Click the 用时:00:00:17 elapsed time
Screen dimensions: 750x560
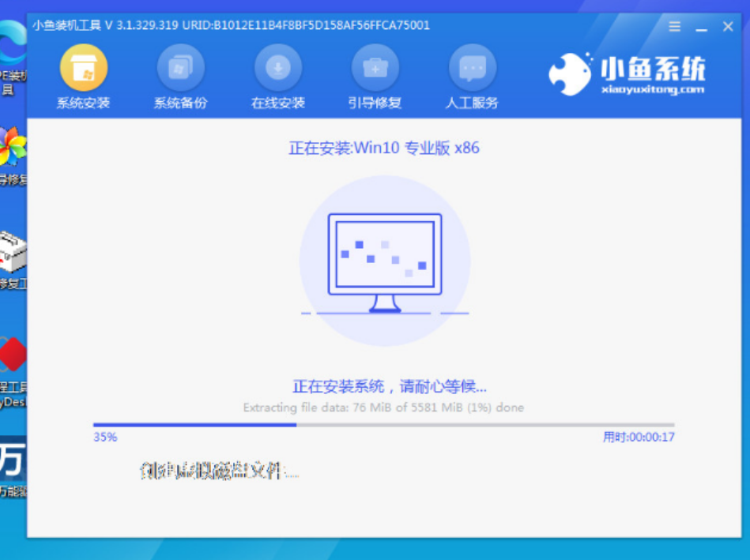[x=639, y=437]
